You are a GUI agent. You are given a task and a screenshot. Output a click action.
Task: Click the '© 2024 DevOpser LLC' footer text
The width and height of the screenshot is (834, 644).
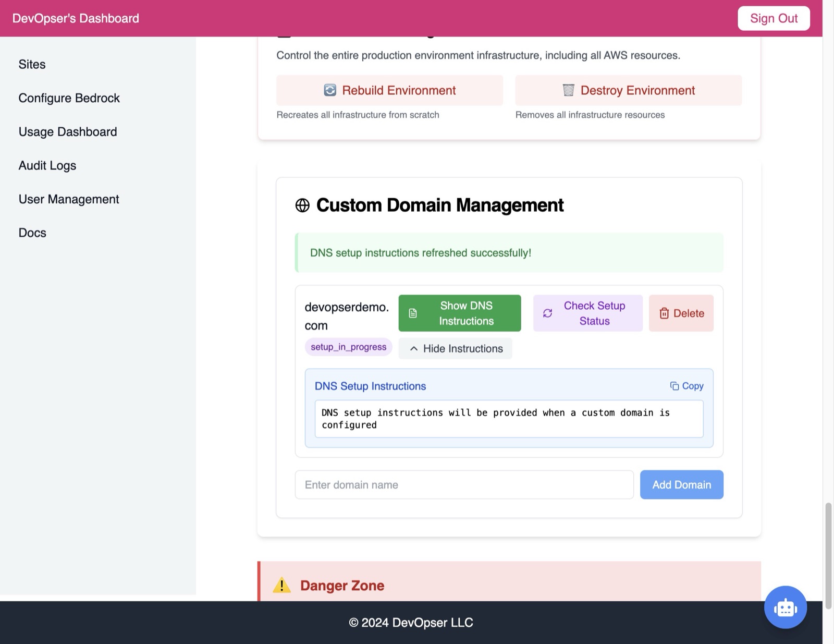[x=411, y=623]
